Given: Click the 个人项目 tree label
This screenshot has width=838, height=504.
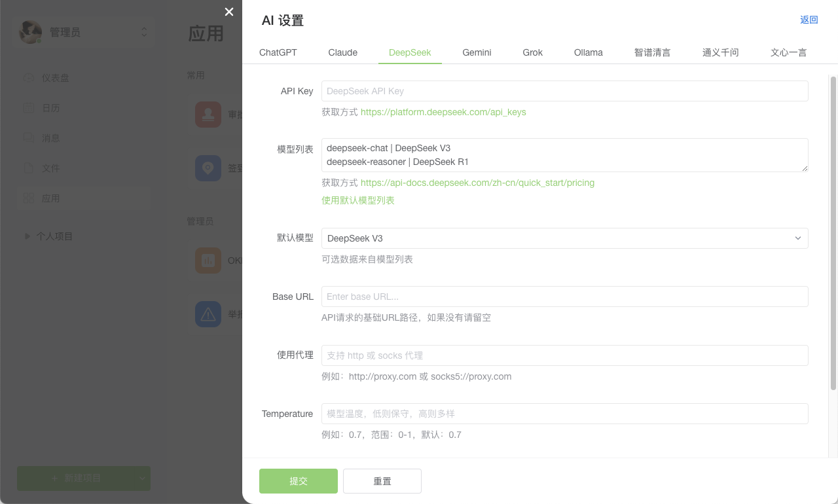Looking at the screenshot, I should click(54, 236).
